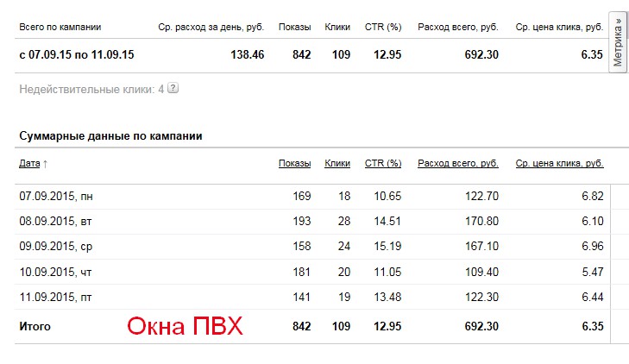Viewport: 629px width, 364px height.
Task: Click the Итого label in the totals row
Action: (x=35, y=326)
